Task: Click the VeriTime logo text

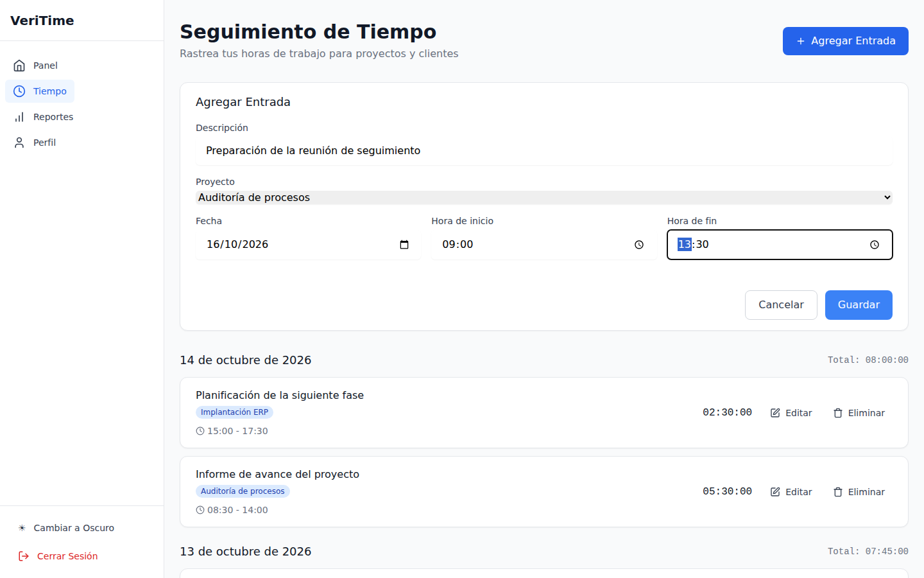Action: (42, 21)
